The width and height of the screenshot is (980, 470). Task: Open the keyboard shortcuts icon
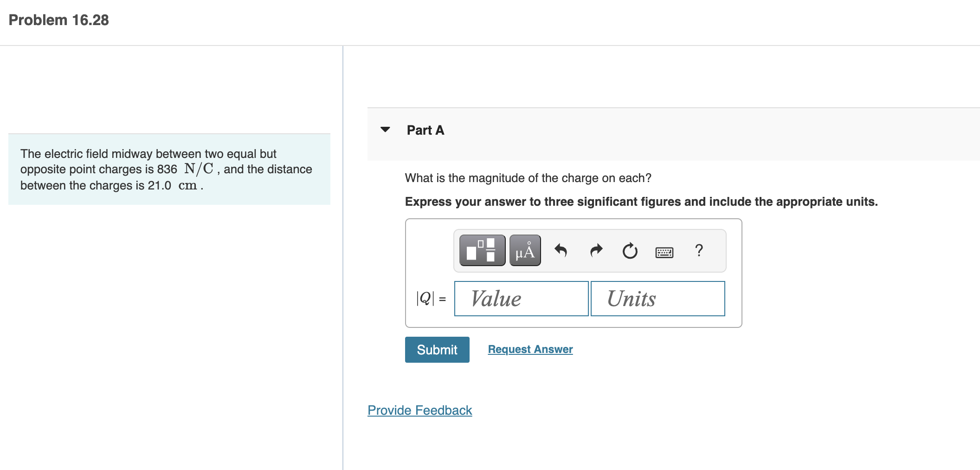tap(664, 252)
